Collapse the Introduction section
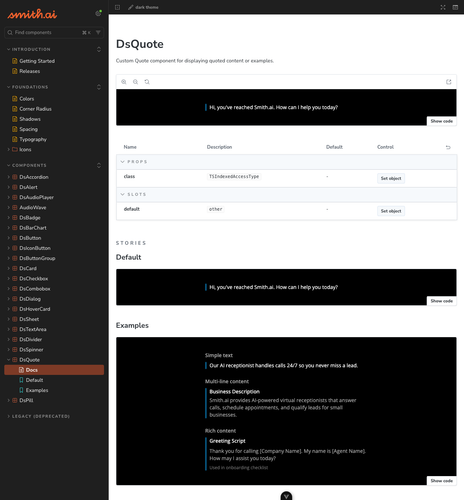The width and height of the screenshot is (464, 500). click(x=29, y=49)
